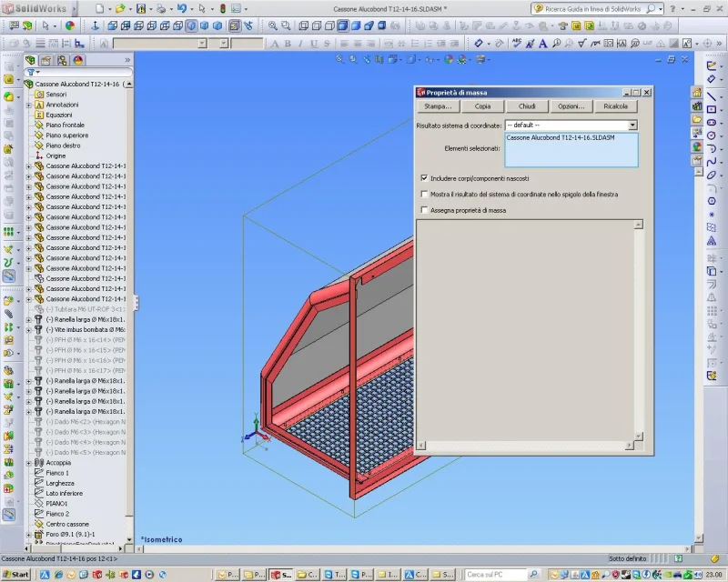Open the PropertyManager tab
Image resolution: width=728 pixels, height=582 pixels.
(x=45, y=60)
